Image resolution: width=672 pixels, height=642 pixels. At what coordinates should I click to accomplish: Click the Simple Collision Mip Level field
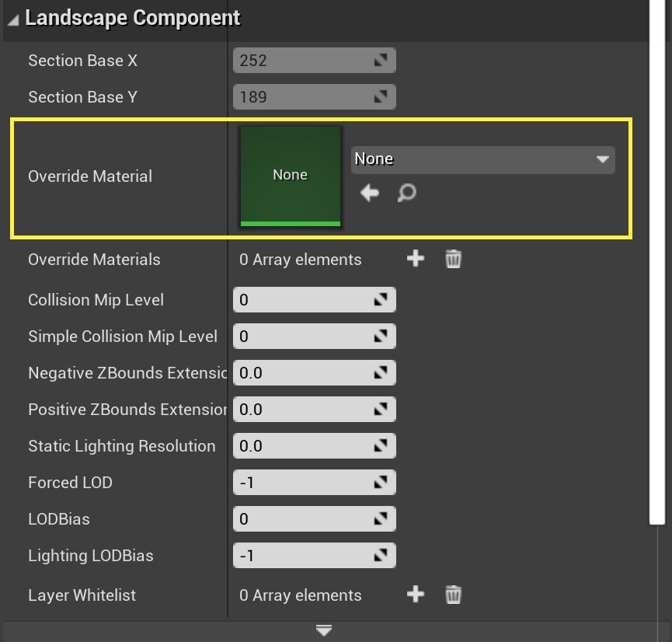(303, 337)
